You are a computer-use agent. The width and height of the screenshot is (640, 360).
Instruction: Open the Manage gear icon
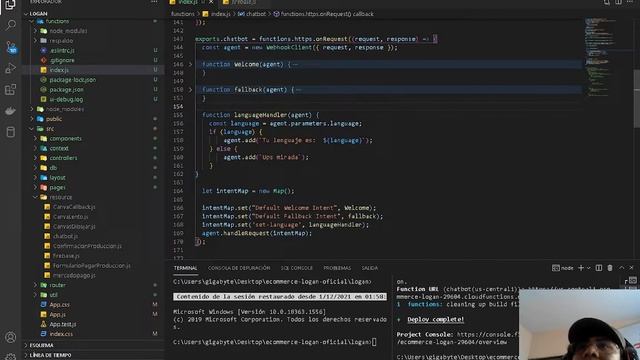(x=10, y=356)
